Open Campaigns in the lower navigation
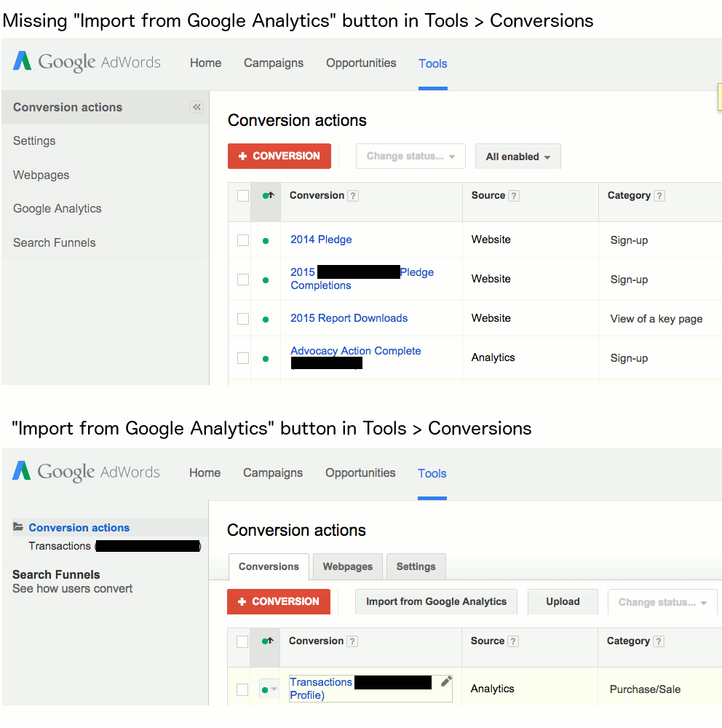 point(273,472)
